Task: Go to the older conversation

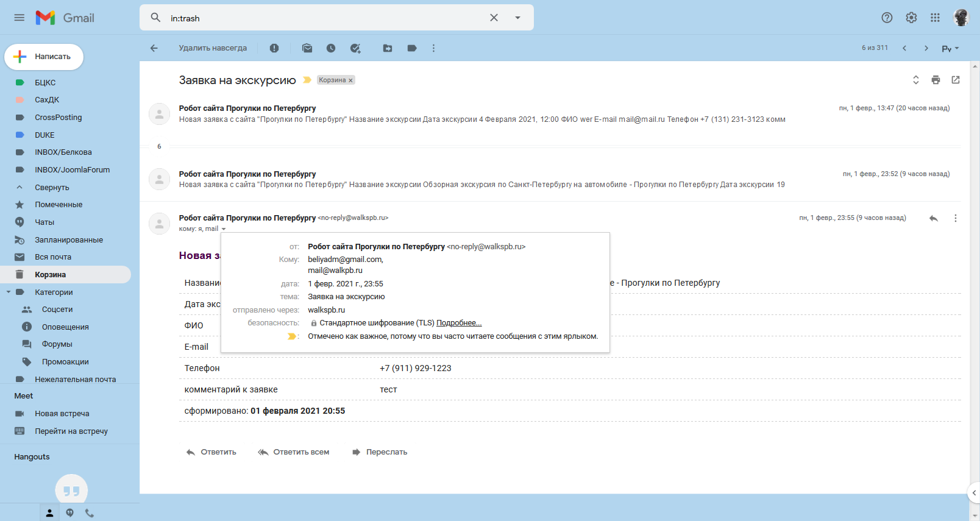Action: tap(926, 48)
